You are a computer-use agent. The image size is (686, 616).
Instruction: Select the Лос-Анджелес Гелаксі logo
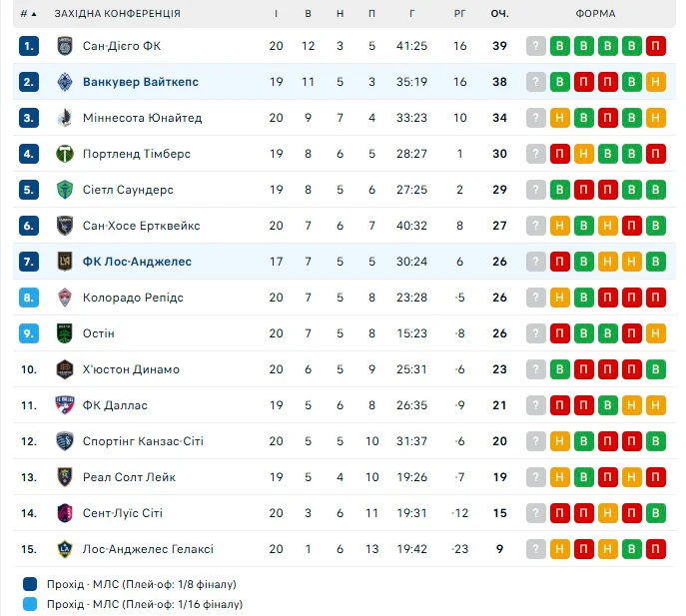click(x=65, y=549)
